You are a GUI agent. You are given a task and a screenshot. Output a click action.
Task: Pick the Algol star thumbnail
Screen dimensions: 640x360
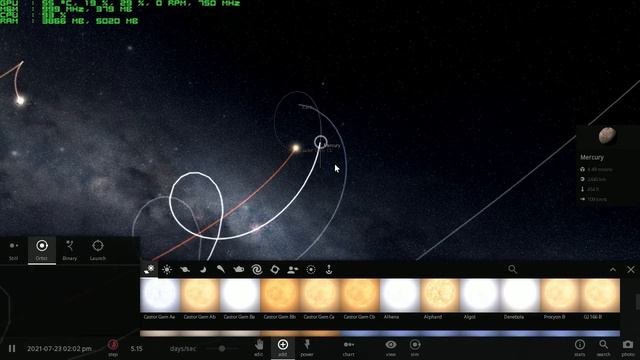pyautogui.click(x=480, y=296)
